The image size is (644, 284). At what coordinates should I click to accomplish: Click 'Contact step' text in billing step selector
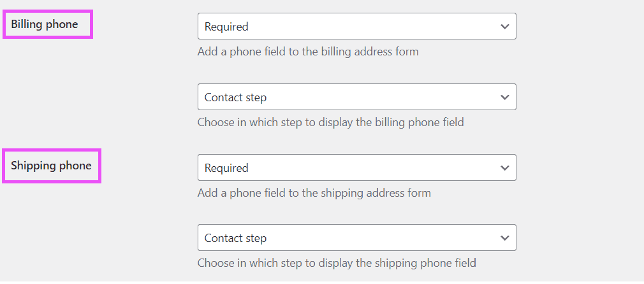pos(235,97)
